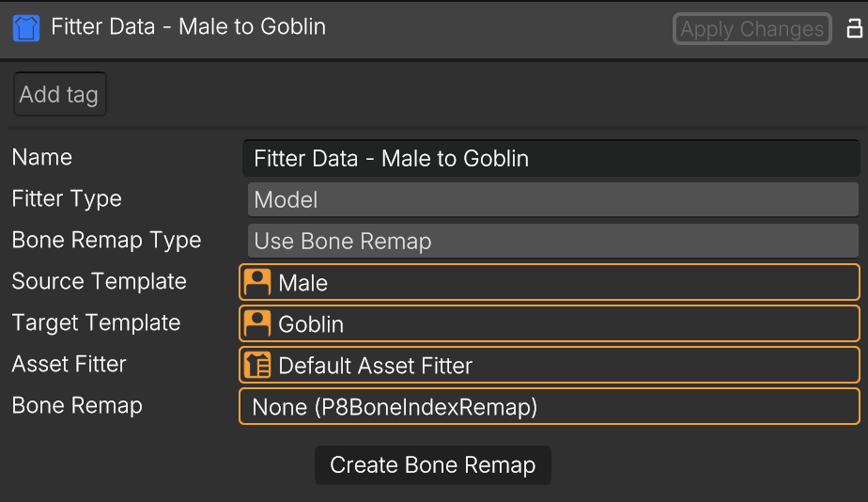The image size is (868, 502).
Task: Select the Asset Fitter object field
Action: (550, 365)
